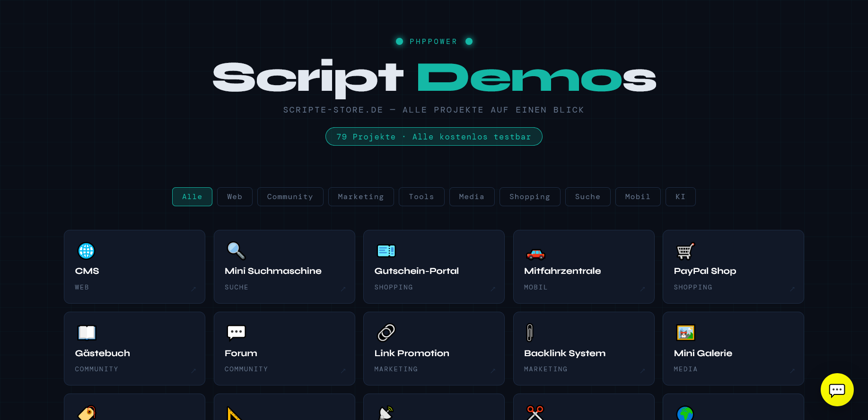Filter projects by Mobil
868x420 pixels.
coord(638,197)
